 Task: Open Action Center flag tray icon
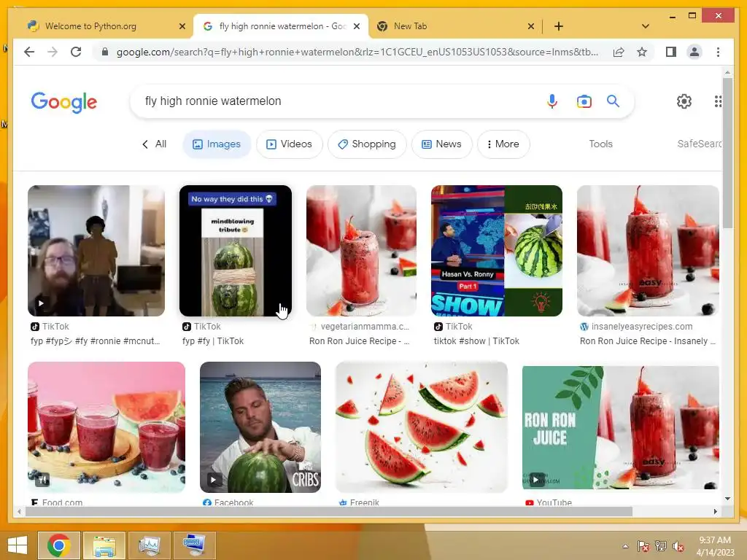(x=643, y=546)
